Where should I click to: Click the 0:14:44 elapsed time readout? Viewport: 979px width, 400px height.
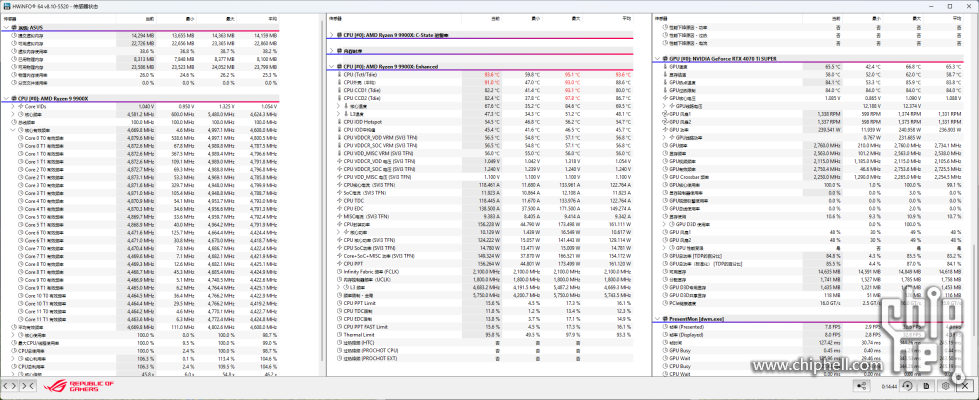coord(890,386)
